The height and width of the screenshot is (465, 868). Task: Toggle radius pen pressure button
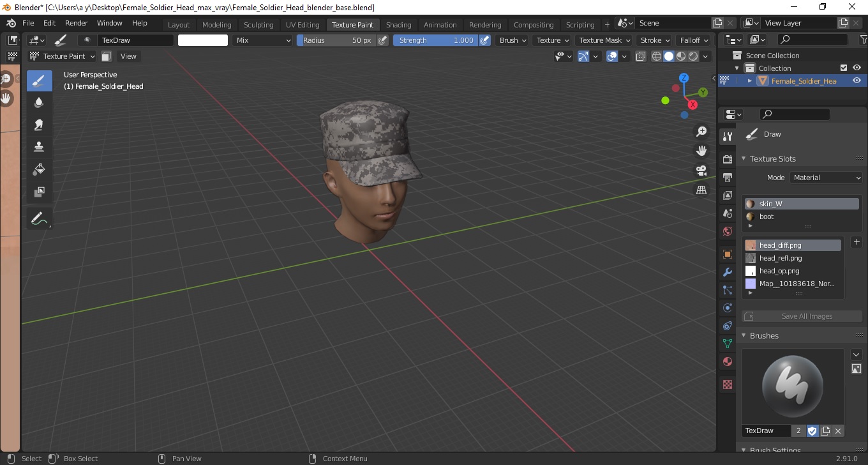(x=382, y=40)
